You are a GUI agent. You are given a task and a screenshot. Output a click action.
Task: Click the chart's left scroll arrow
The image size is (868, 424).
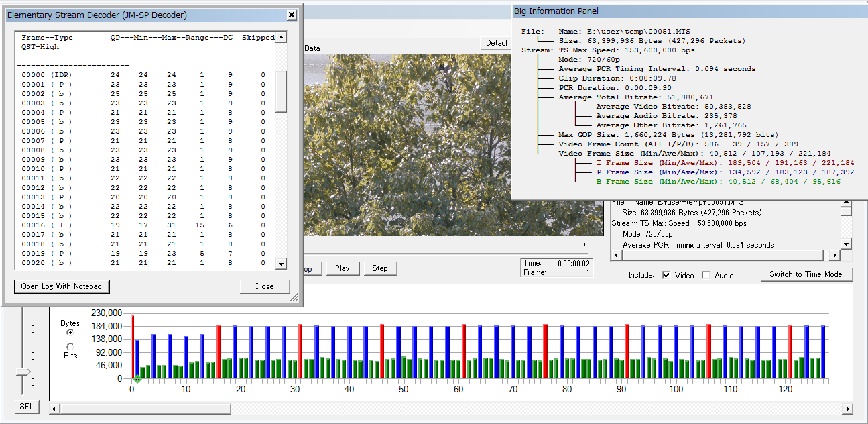click(x=54, y=409)
